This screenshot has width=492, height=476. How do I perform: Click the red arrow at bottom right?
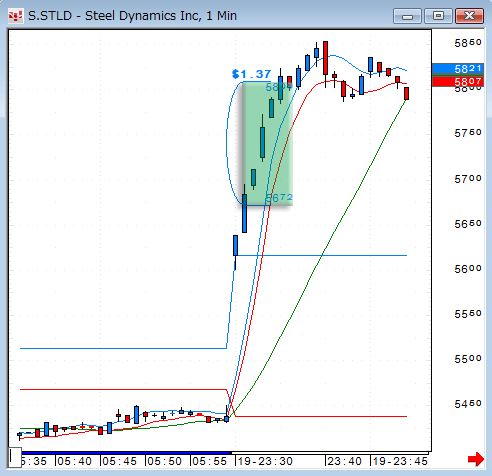click(x=476, y=459)
